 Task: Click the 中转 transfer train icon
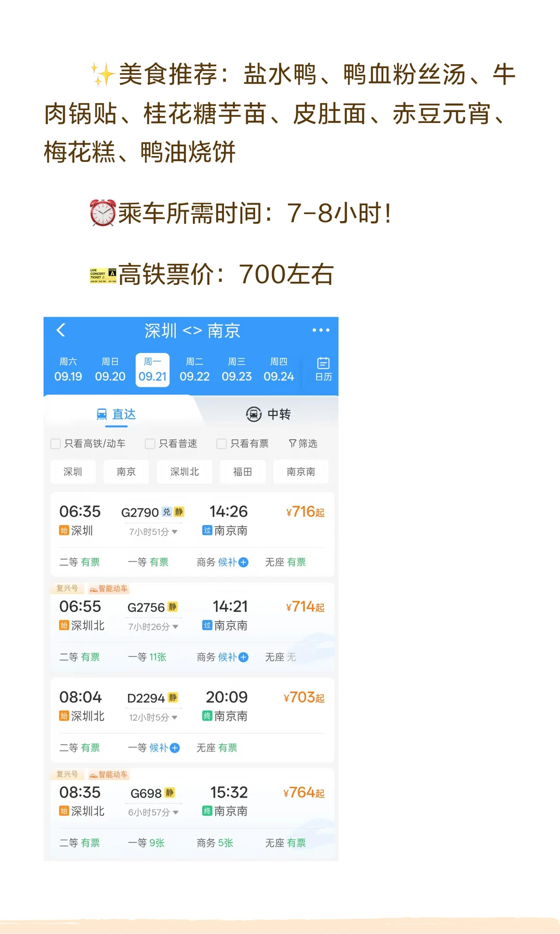254,414
